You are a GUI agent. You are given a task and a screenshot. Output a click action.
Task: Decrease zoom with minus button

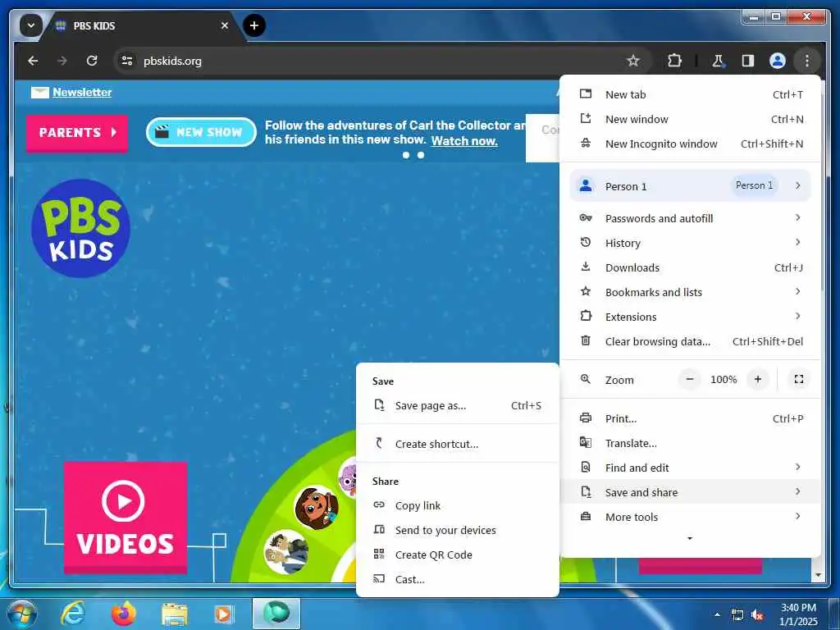[x=689, y=379]
